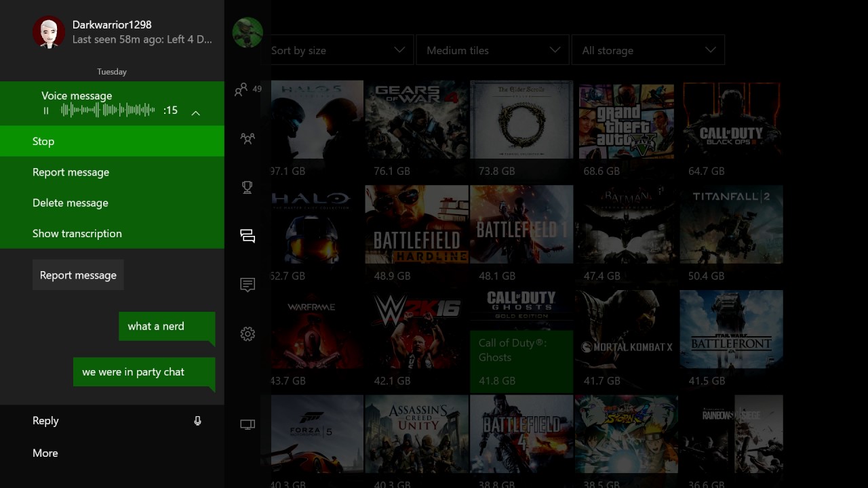Open the Messages conversations icon
Image resolution: width=868 pixels, height=488 pixels.
248,236
